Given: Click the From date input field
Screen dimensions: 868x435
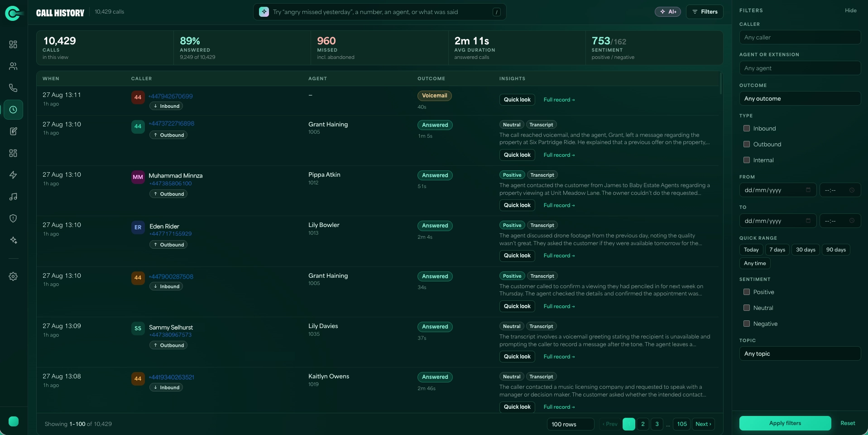Looking at the screenshot, I should pos(777,190).
